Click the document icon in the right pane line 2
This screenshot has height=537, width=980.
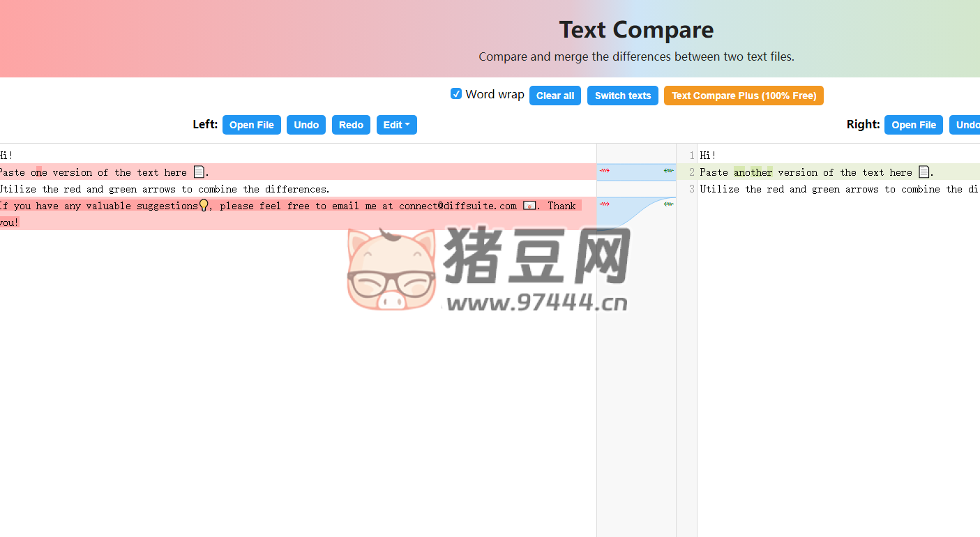[925, 172]
